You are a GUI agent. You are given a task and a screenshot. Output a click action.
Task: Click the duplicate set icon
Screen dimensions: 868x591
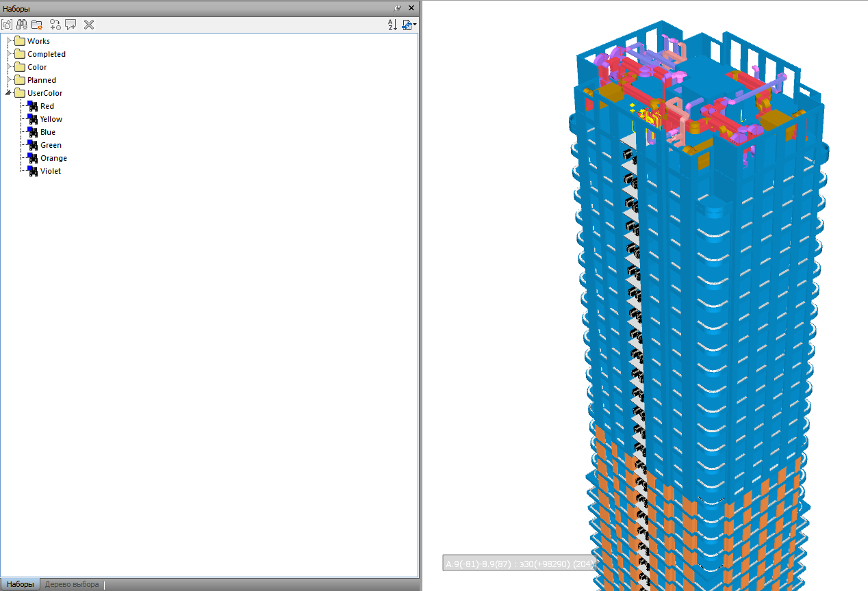tap(55, 25)
